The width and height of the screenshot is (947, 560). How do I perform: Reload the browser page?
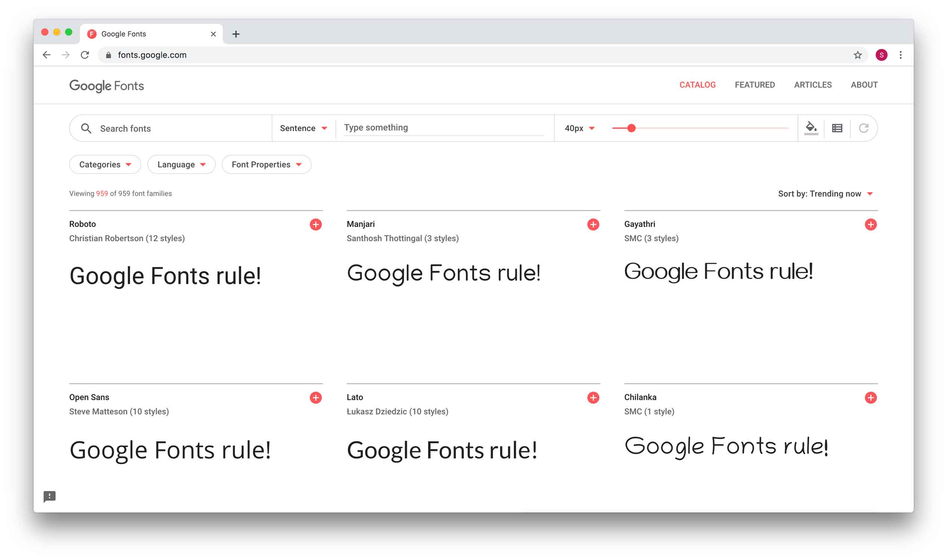[x=85, y=55]
